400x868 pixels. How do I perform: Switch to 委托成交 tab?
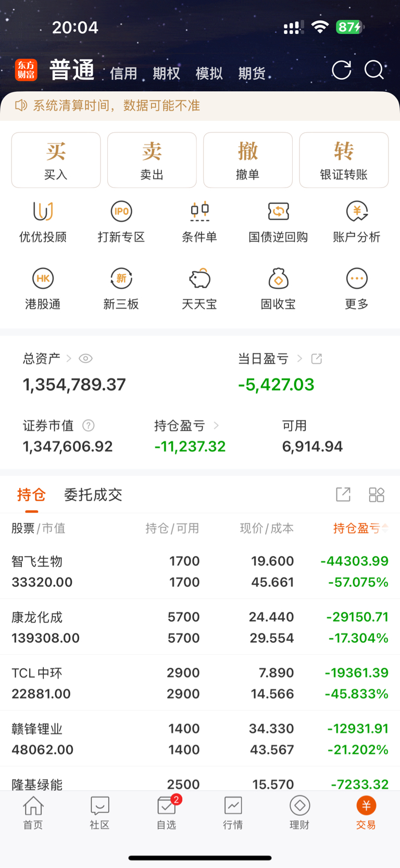coord(93,495)
